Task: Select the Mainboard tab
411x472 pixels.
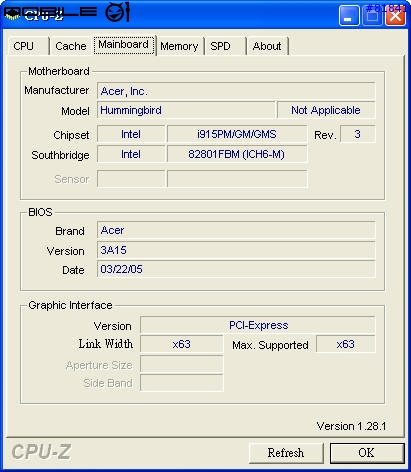Action: tap(124, 45)
